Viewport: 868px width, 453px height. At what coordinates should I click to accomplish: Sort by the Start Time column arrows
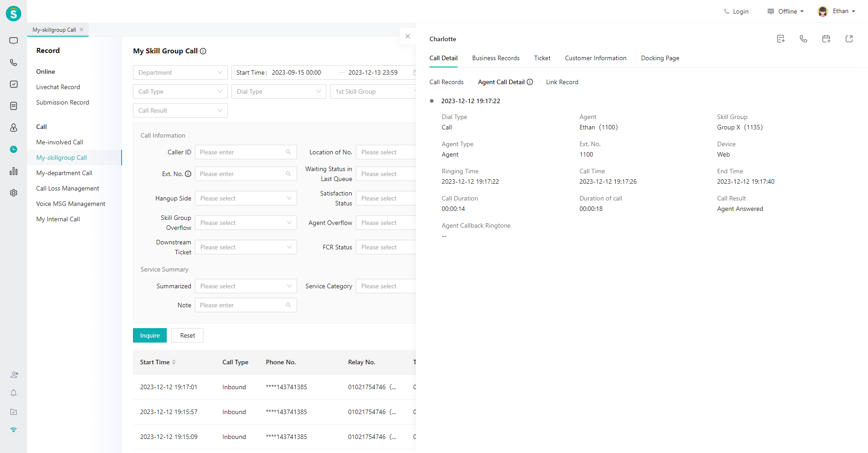tap(174, 362)
